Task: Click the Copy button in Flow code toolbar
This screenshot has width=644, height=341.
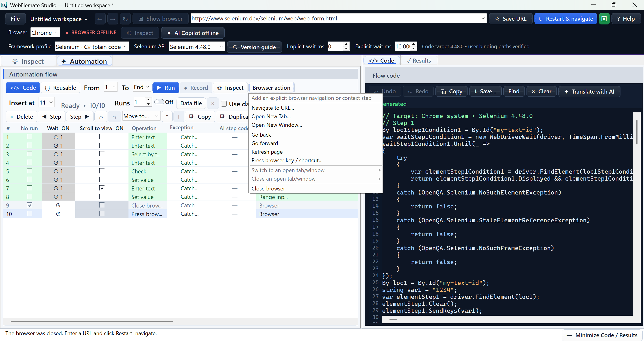Action: click(x=452, y=91)
